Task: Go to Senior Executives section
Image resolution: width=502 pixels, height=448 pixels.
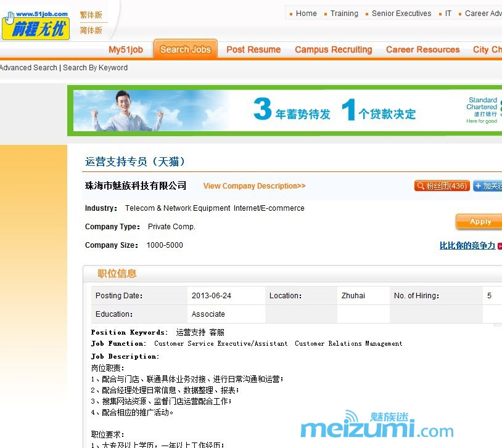Action: pyautogui.click(x=401, y=14)
